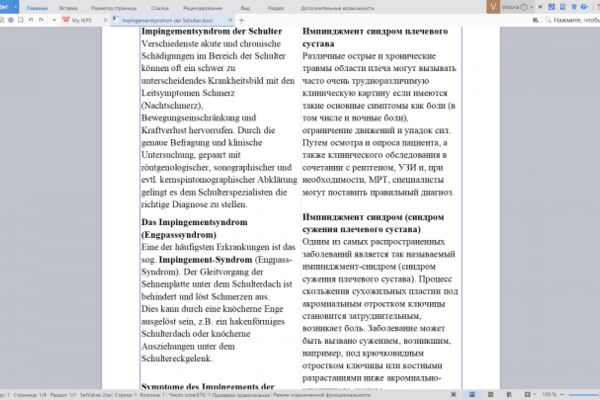This screenshot has height=400, width=600.
Task: Click the Раздел 1/1 status entry
Action: click(64, 395)
